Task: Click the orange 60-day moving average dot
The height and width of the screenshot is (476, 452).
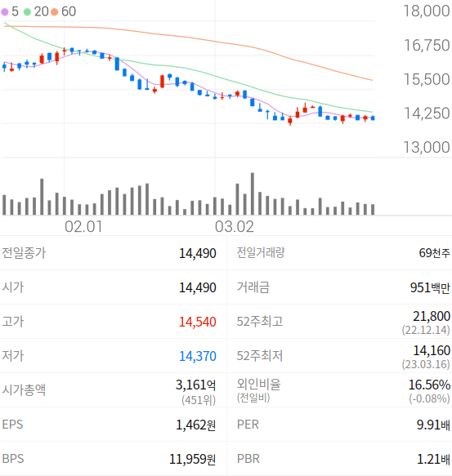Action: point(55,12)
